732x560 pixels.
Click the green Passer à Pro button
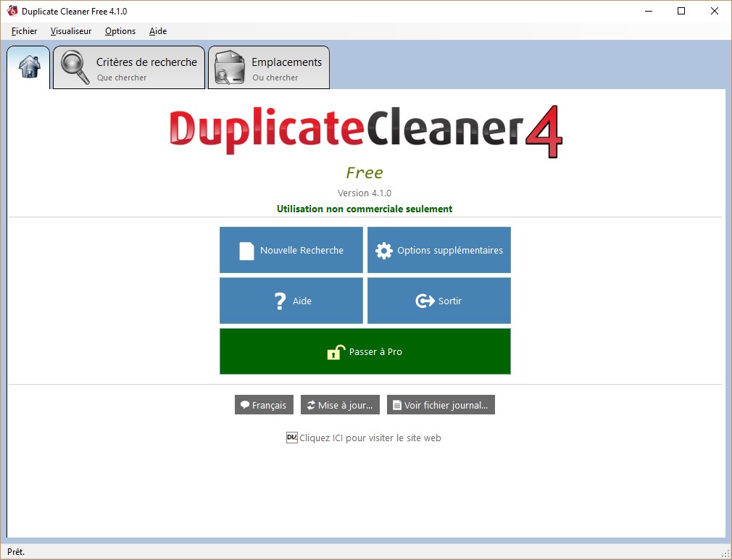tap(365, 351)
